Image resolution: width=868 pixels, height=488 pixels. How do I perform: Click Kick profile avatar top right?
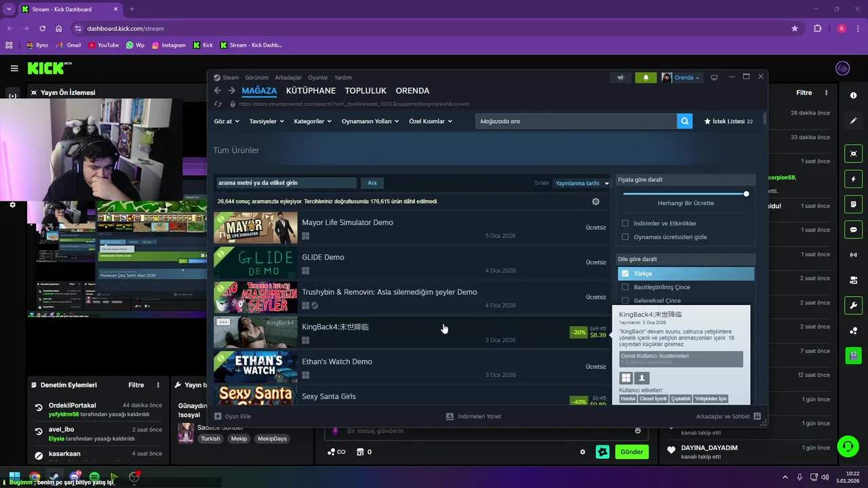843,68
